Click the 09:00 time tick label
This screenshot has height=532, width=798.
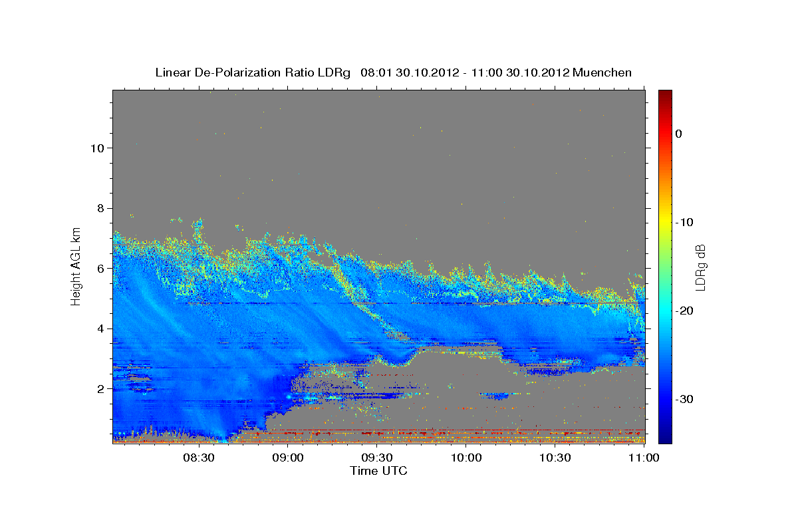(x=288, y=458)
